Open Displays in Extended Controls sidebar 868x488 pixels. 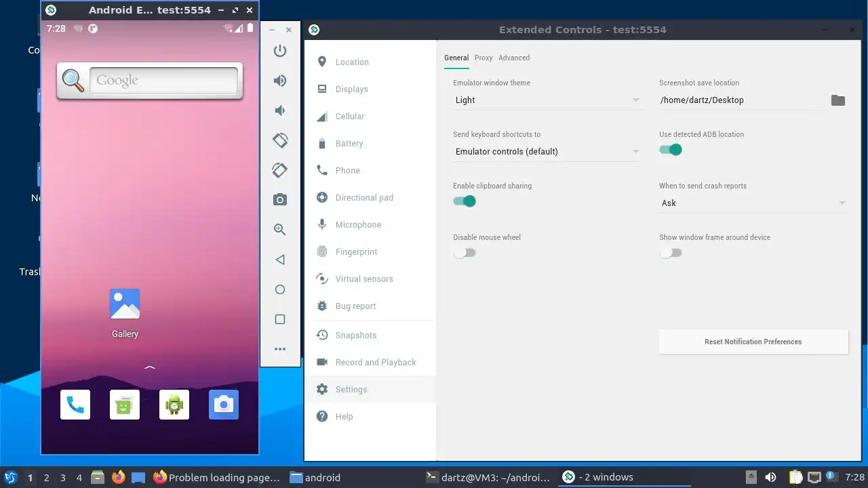369,89
